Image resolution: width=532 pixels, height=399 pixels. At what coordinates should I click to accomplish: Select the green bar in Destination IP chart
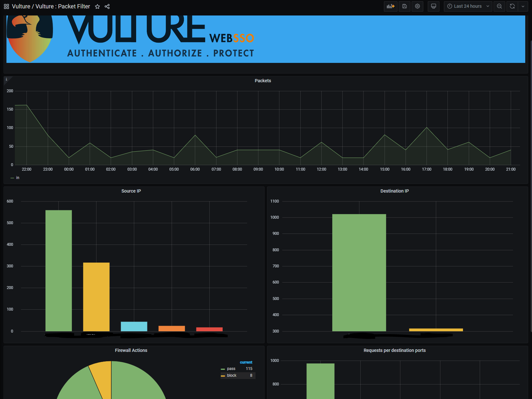[x=359, y=273]
